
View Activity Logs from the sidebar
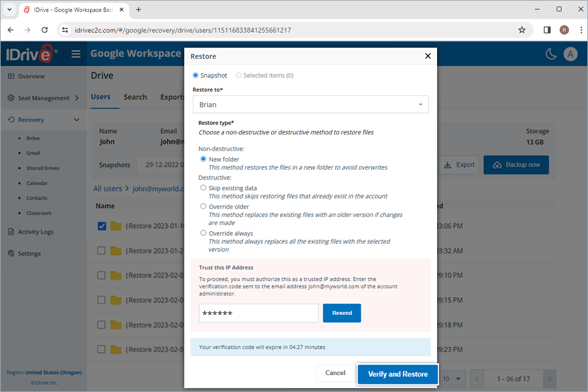(x=37, y=231)
